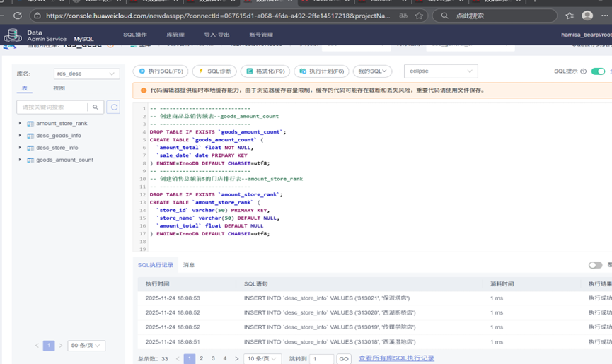
Task: Click the CREATE TABLE goods_amount_count line
Action: click(207, 139)
